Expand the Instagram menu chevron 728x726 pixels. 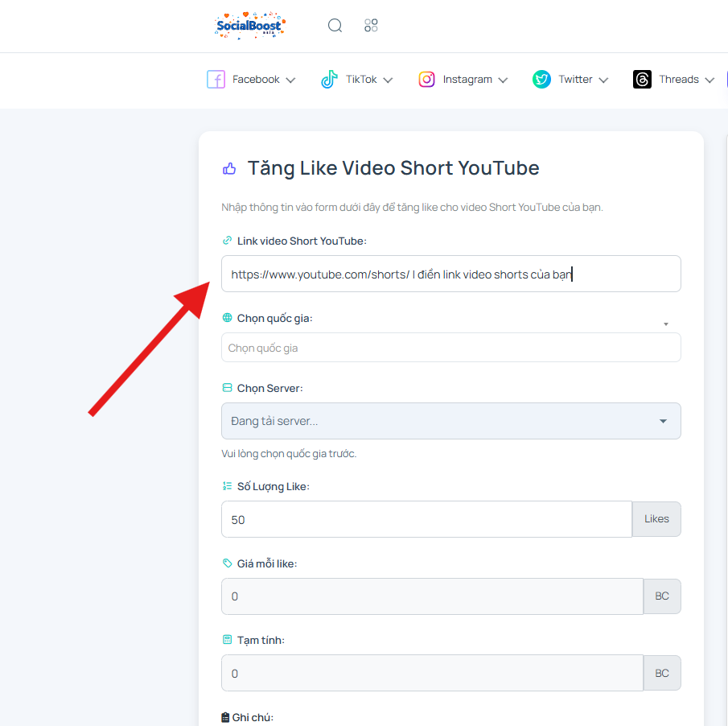pyautogui.click(x=503, y=80)
